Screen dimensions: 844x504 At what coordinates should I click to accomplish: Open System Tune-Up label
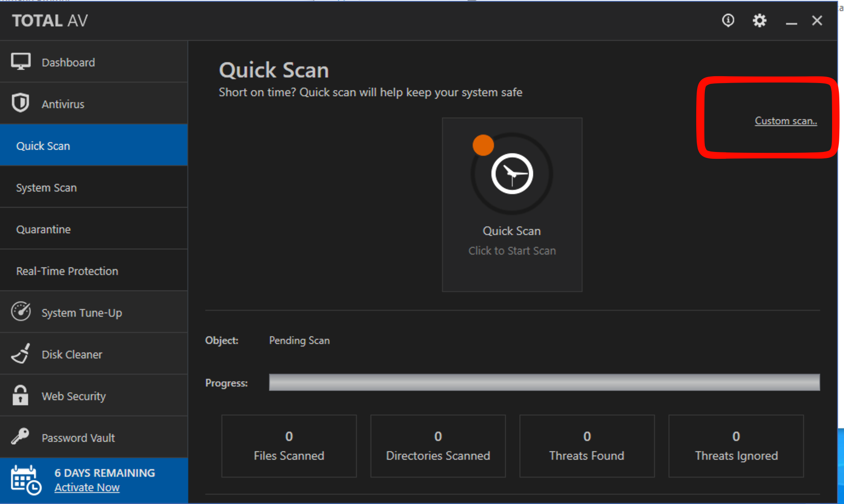pyautogui.click(x=82, y=313)
